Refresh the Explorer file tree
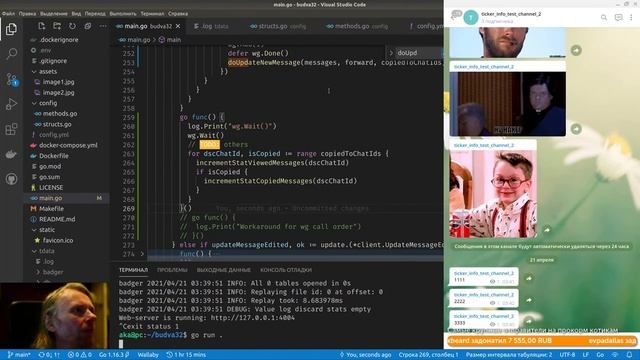 pos(72,26)
